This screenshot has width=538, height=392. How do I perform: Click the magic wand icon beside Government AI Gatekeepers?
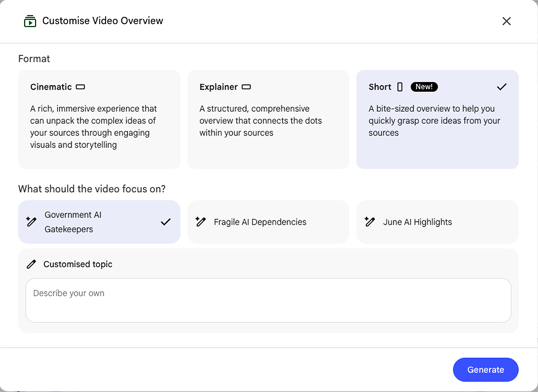[31, 221]
